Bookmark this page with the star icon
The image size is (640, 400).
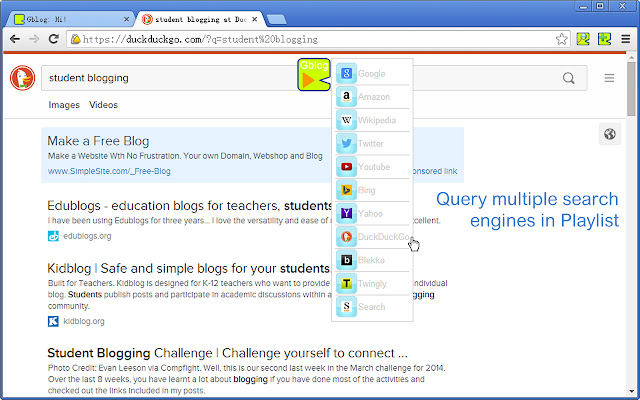562,39
